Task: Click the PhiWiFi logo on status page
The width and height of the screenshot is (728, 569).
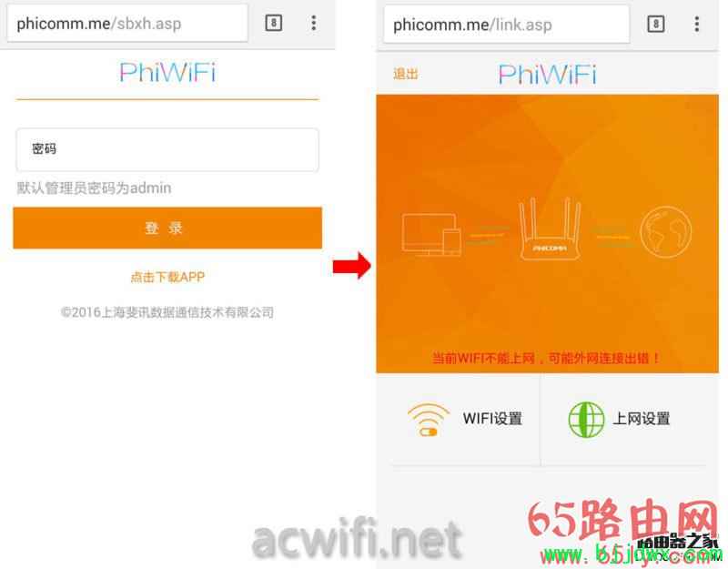Action: pos(548,75)
